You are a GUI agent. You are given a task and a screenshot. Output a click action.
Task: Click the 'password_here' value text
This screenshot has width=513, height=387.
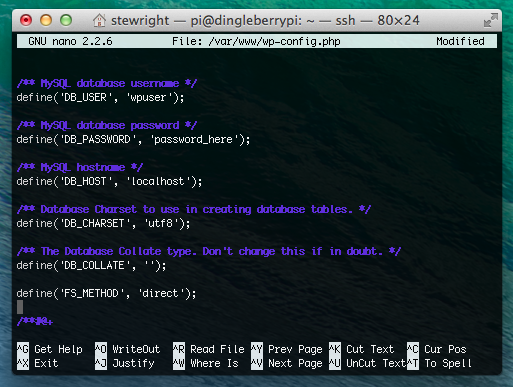[196, 139]
